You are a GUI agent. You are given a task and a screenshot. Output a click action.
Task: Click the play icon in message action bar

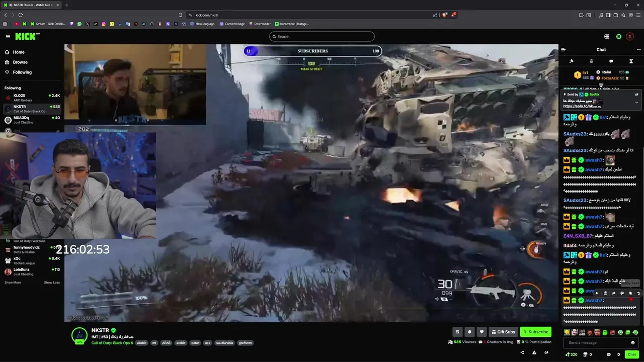click(x=597, y=293)
